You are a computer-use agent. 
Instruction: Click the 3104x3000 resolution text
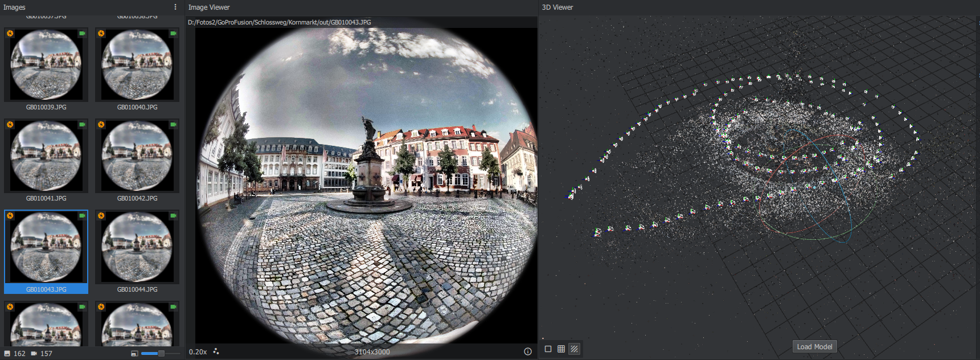tap(372, 352)
